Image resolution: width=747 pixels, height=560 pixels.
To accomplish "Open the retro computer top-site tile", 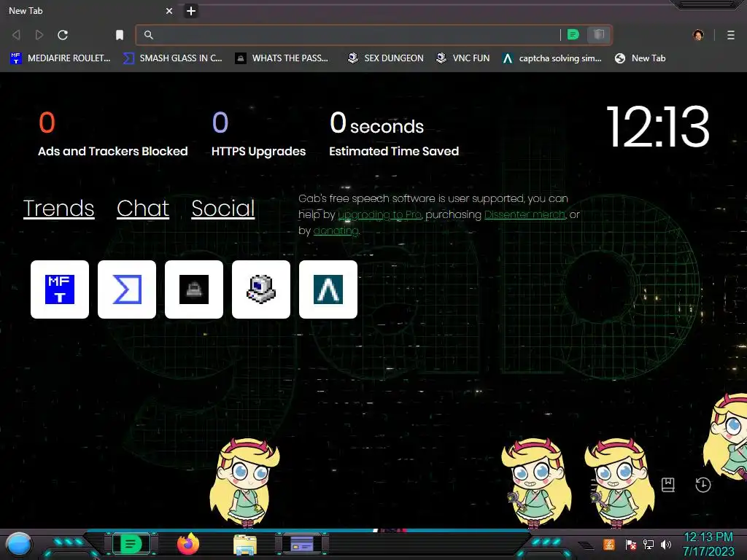I will click(x=261, y=289).
